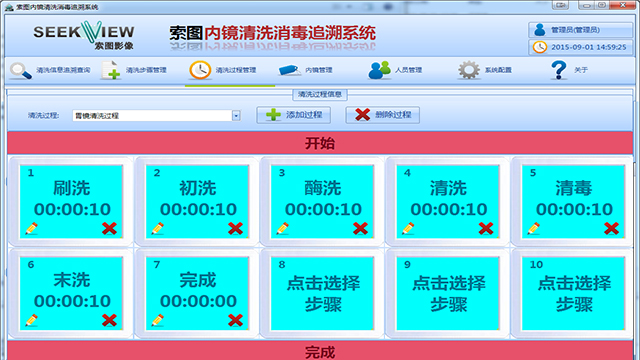This screenshot has width=640, height=360.
Task: Edit step 4 清洗 with pencil icon
Action: tap(408, 228)
